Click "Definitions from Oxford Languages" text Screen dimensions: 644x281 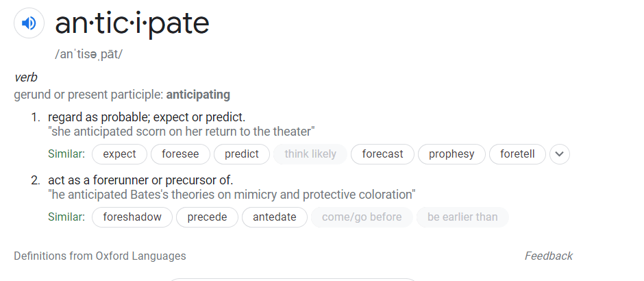(100, 256)
